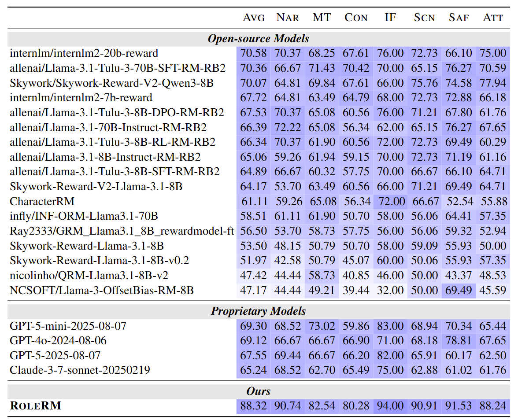Select the ROLERM row name
Image resolution: width=518 pixels, height=420 pixels.
click(x=36, y=406)
